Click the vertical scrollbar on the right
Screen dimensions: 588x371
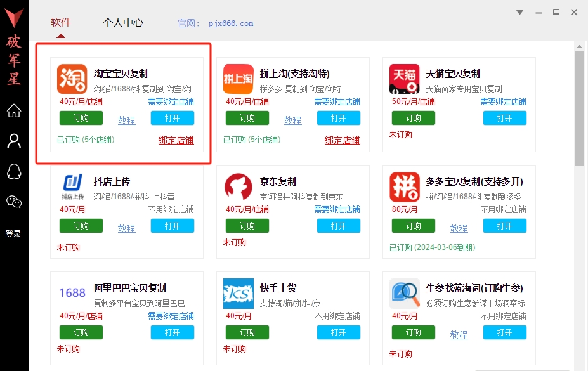[x=579, y=108]
